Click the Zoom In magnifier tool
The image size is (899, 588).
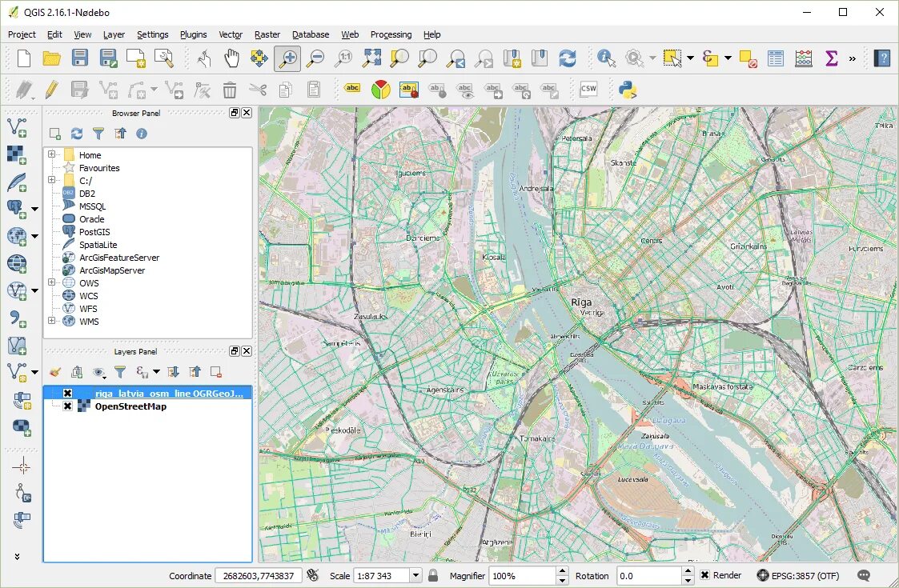click(287, 58)
